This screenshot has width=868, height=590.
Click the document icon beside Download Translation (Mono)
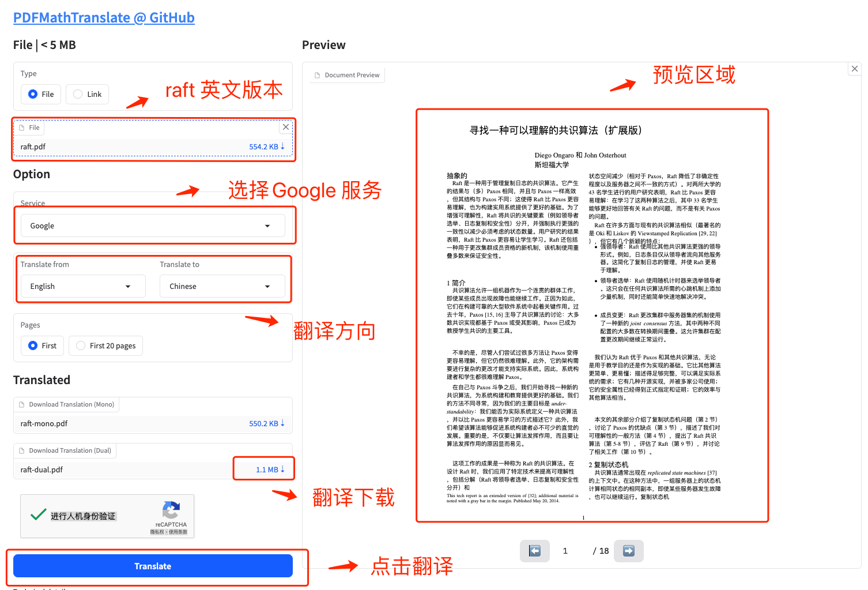[21, 404]
